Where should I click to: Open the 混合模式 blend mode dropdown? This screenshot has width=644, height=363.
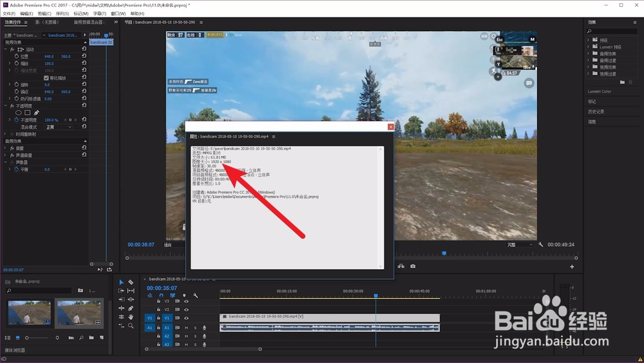tap(59, 127)
